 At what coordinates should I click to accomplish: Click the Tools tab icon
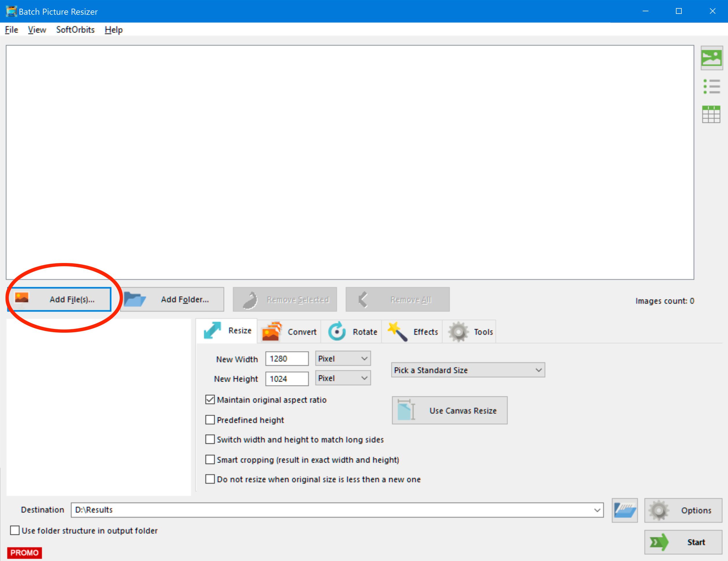[x=459, y=331]
